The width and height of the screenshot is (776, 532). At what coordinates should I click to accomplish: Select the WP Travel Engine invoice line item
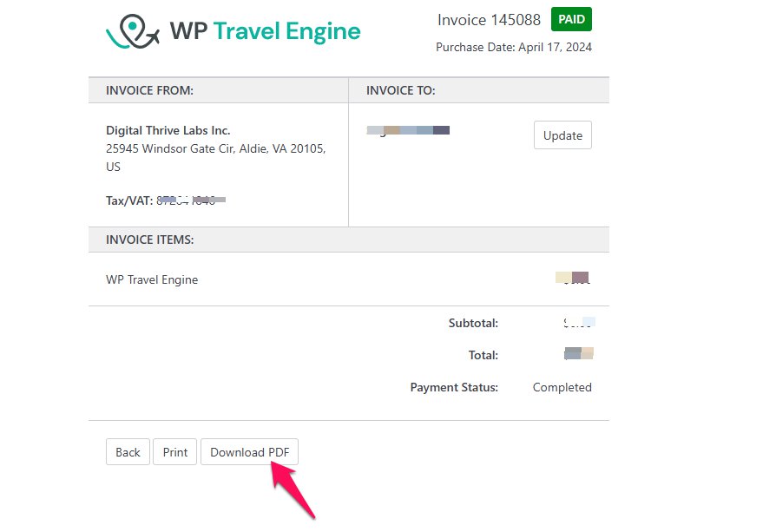point(152,279)
